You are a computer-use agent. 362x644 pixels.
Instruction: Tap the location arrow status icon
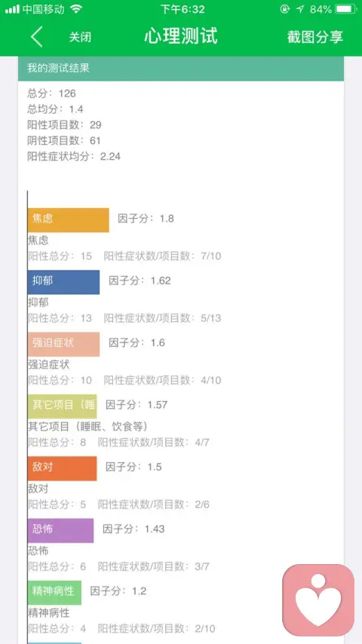300,9
